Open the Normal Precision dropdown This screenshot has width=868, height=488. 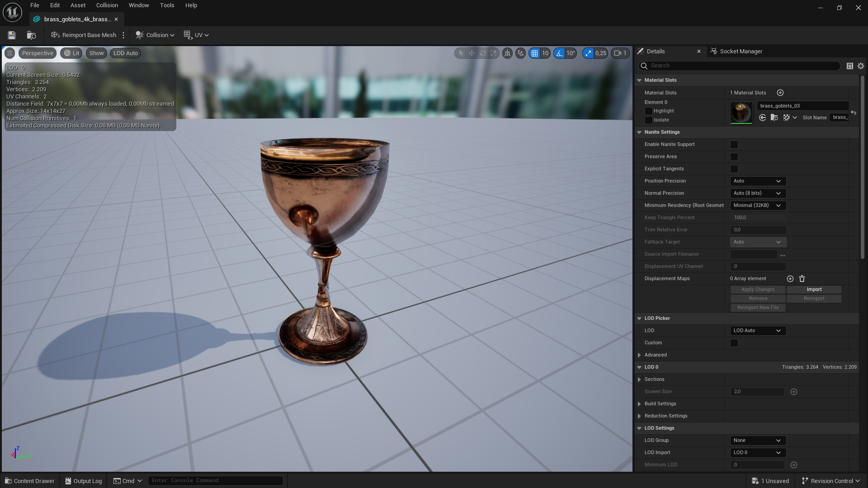(758, 193)
